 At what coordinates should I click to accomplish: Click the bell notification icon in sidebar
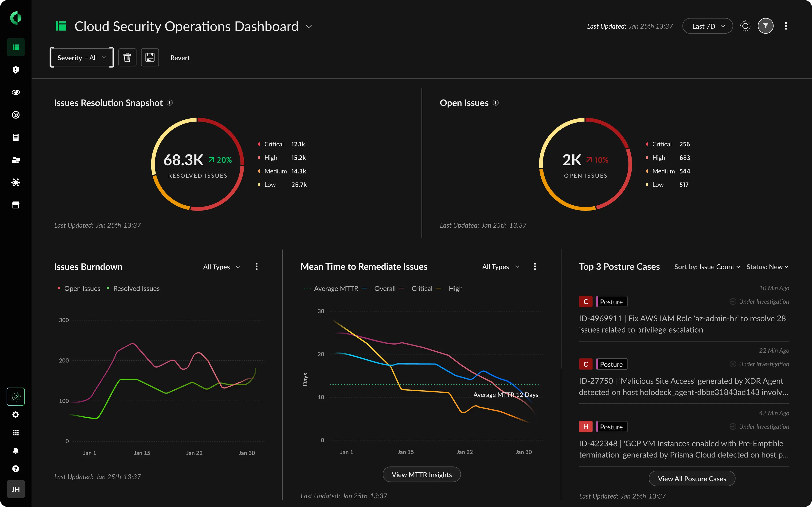tap(15, 451)
